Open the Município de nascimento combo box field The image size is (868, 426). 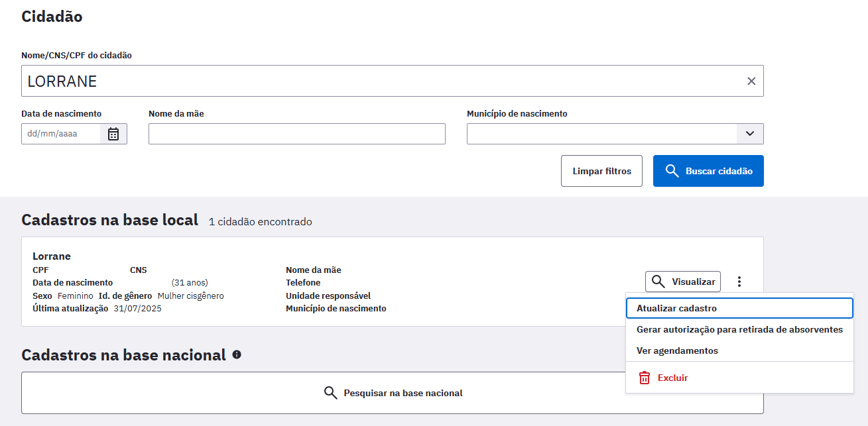pyautogui.click(x=601, y=134)
